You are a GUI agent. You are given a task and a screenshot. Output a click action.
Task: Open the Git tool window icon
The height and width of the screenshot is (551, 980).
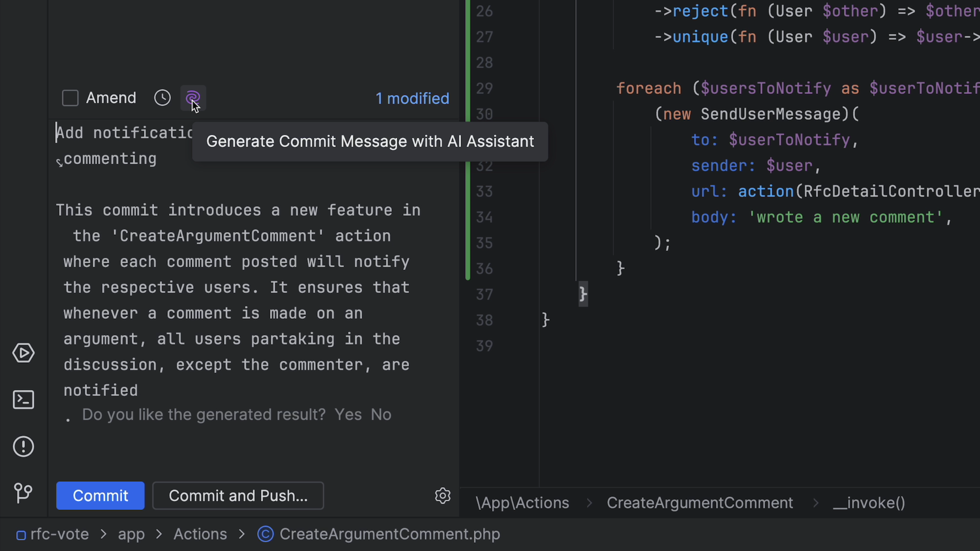pyautogui.click(x=23, y=493)
